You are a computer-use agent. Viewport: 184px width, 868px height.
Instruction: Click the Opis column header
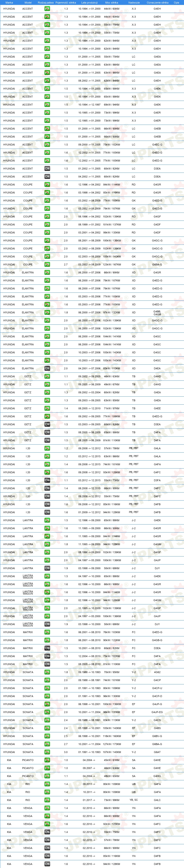176,2
